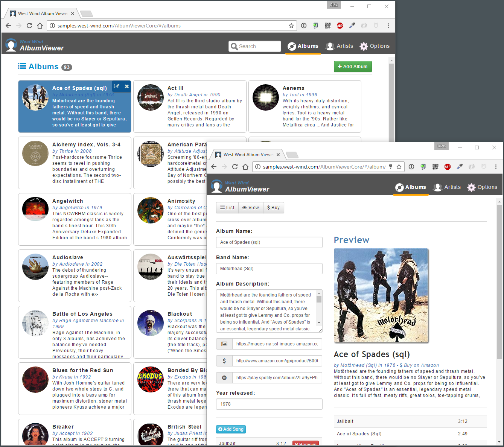Open Chrome menu dots in back window
Screen dimensions: 504x447
(388, 26)
